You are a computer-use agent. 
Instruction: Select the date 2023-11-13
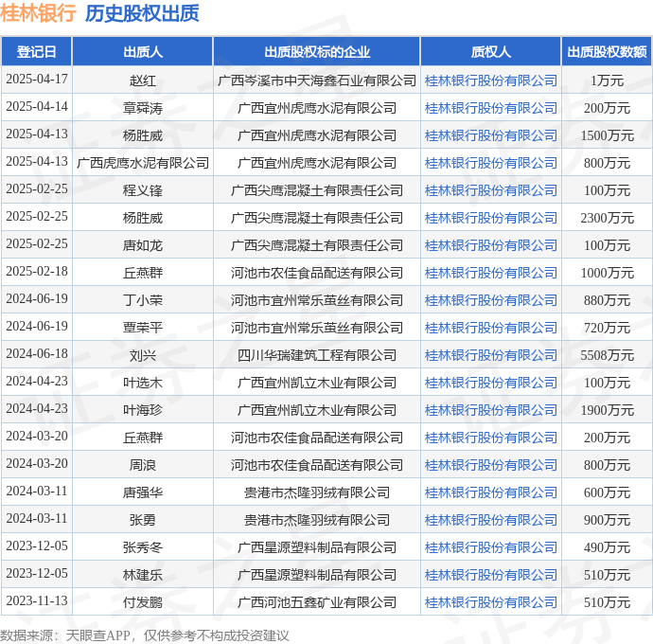(x=37, y=600)
